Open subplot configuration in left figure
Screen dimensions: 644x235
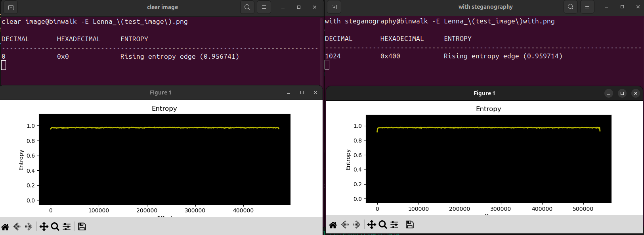pyautogui.click(x=67, y=227)
